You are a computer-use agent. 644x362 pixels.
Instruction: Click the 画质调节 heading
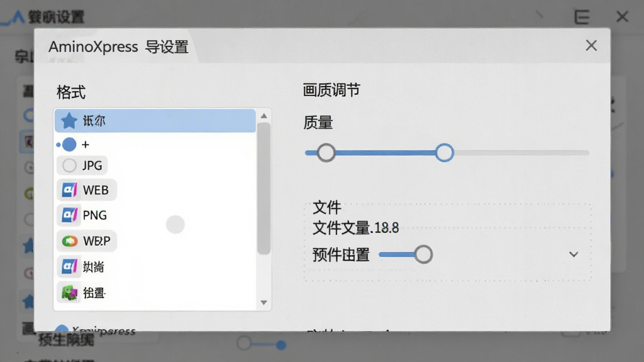coord(331,90)
